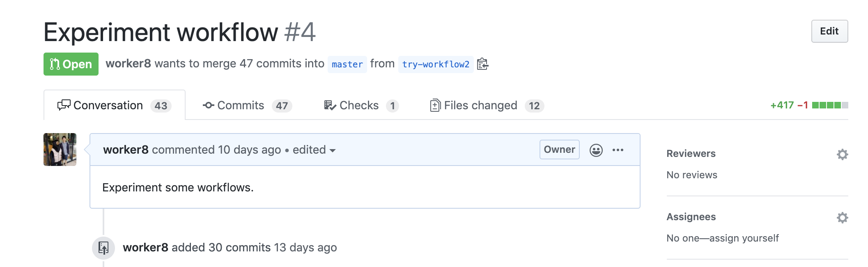This screenshot has width=868, height=267.
Task: Click the green Open status badge
Action: pyautogui.click(x=71, y=64)
